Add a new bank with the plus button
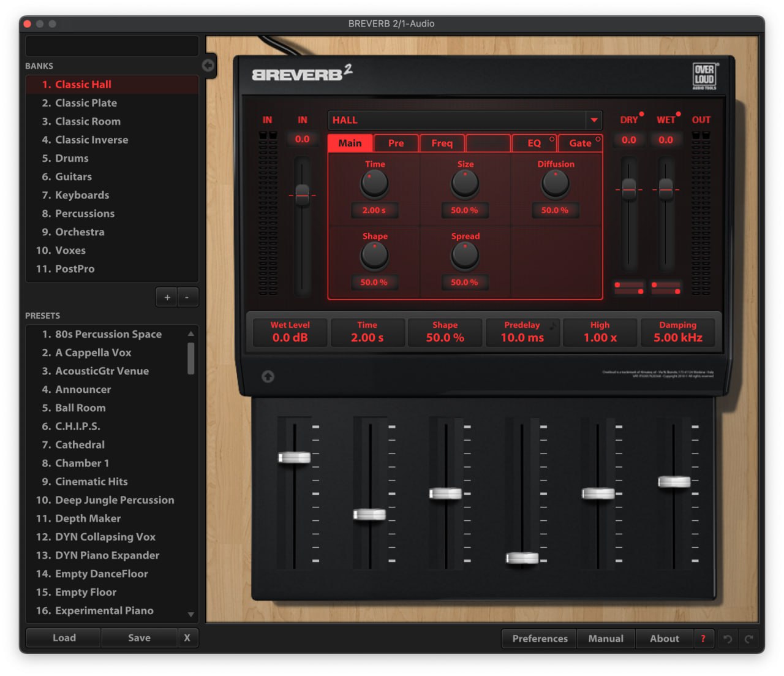Image resolution: width=784 pixels, height=676 pixels. click(x=167, y=297)
